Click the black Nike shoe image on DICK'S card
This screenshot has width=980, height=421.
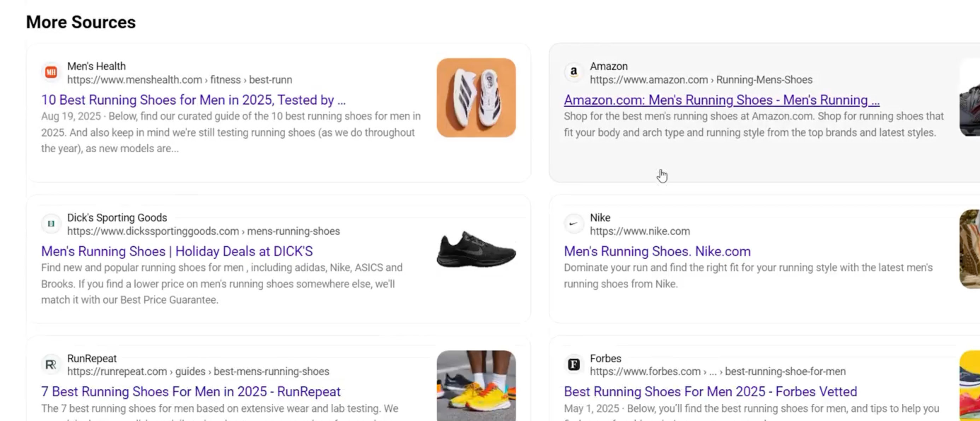476,250
